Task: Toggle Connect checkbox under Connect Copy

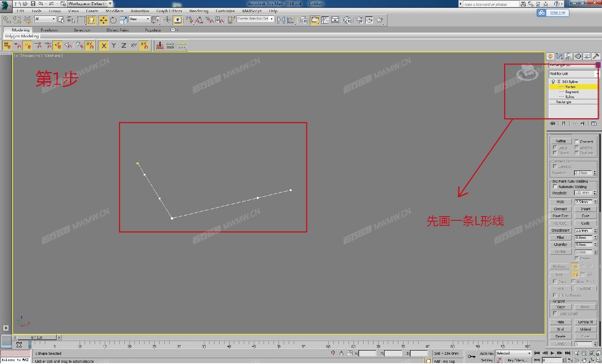Action: coord(555,166)
